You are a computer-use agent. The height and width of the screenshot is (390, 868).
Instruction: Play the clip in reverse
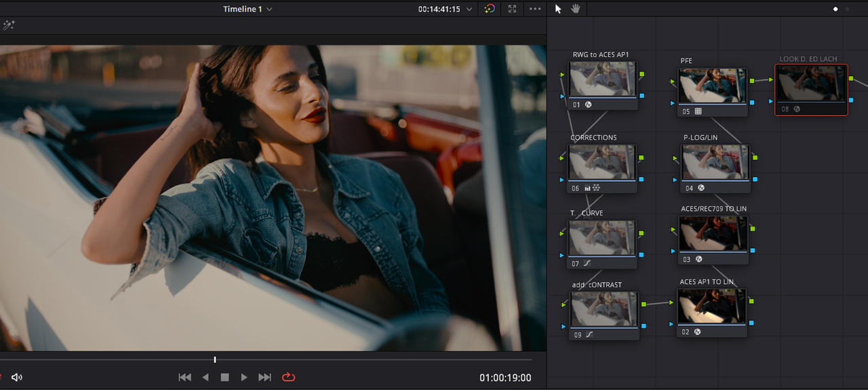click(205, 377)
